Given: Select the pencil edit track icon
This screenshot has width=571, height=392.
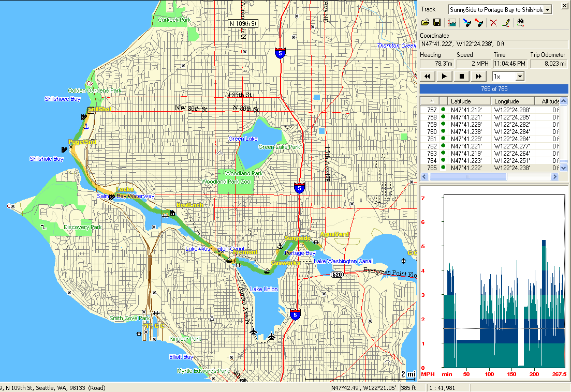Looking at the screenshot, I should 506,23.
